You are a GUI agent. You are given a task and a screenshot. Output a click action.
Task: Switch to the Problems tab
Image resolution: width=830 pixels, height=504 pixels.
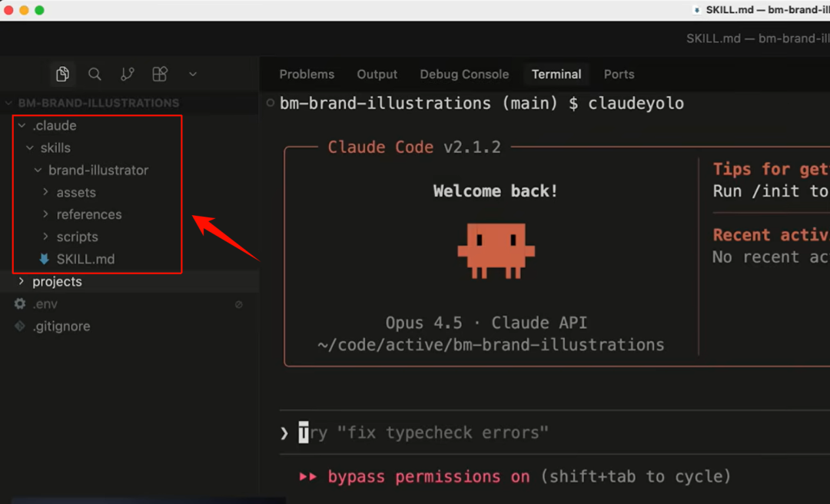(307, 74)
